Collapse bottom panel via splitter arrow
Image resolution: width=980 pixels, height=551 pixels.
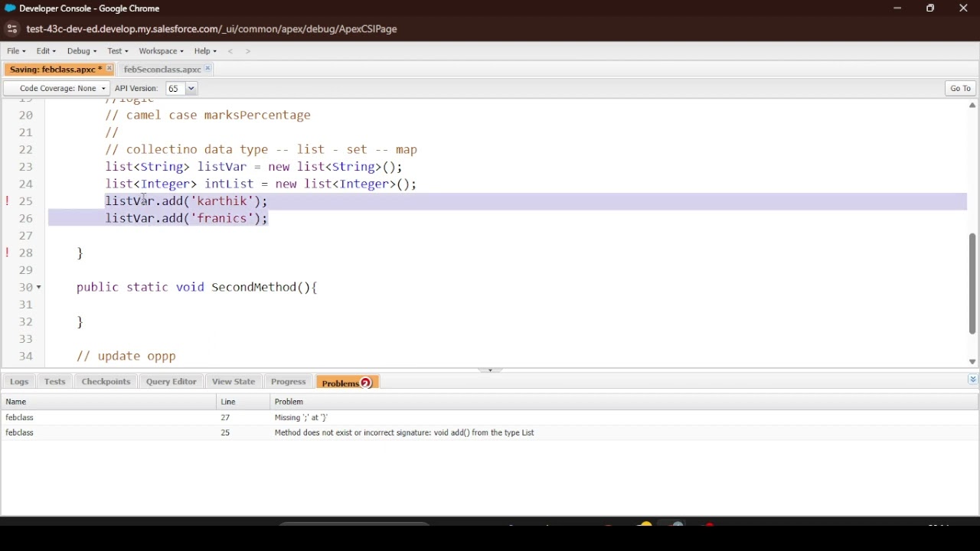pyautogui.click(x=490, y=370)
